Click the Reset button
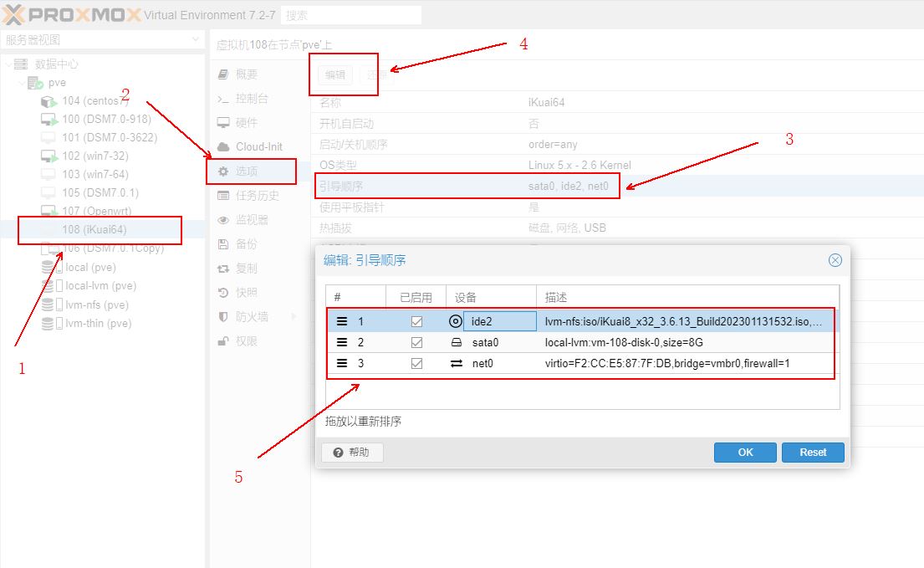Image resolution: width=924 pixels, height=568 pixels. point(813,453)
